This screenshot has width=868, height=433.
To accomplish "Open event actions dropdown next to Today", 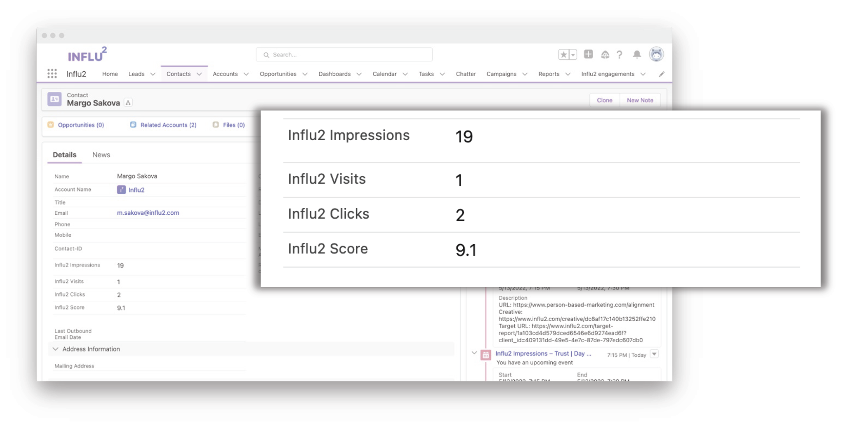I will (x=654, y=354).
